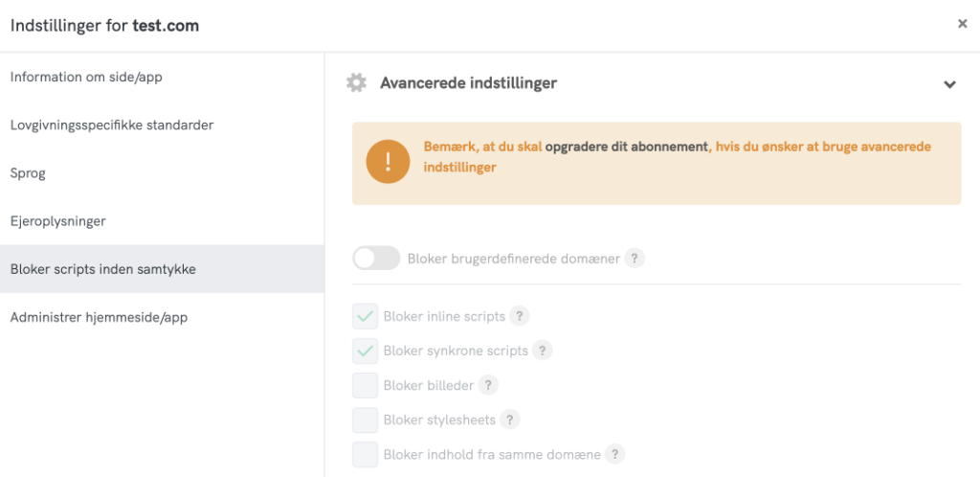Close the Indstillinger dialog with X
Viewport: 980px width, 477px height.
point(963,25)
